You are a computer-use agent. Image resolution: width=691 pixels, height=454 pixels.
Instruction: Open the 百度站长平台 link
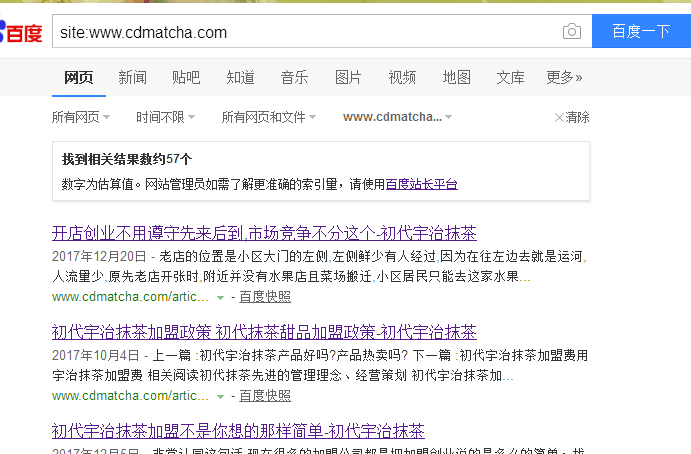[422, 184]
